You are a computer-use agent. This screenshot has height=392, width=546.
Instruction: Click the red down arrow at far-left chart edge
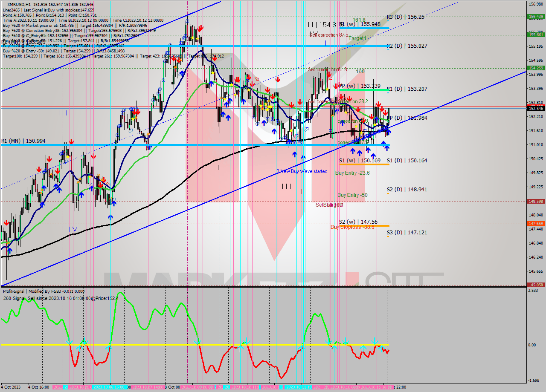[7, 223]
